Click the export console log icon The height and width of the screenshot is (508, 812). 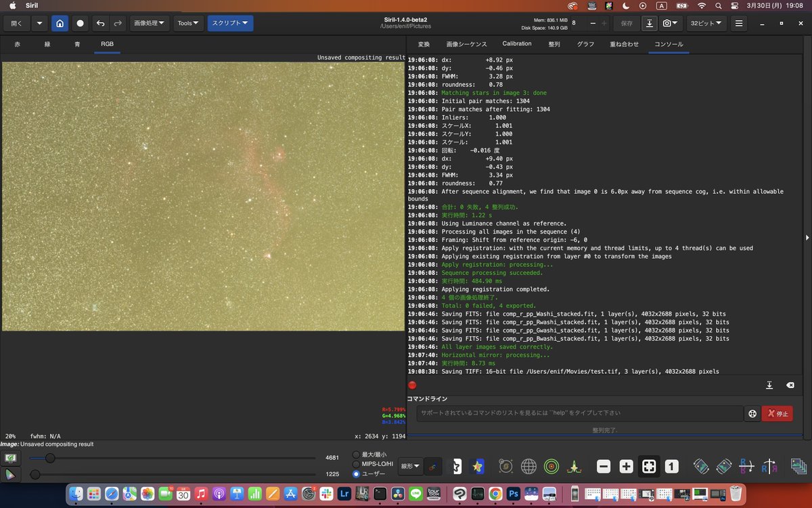769,385
